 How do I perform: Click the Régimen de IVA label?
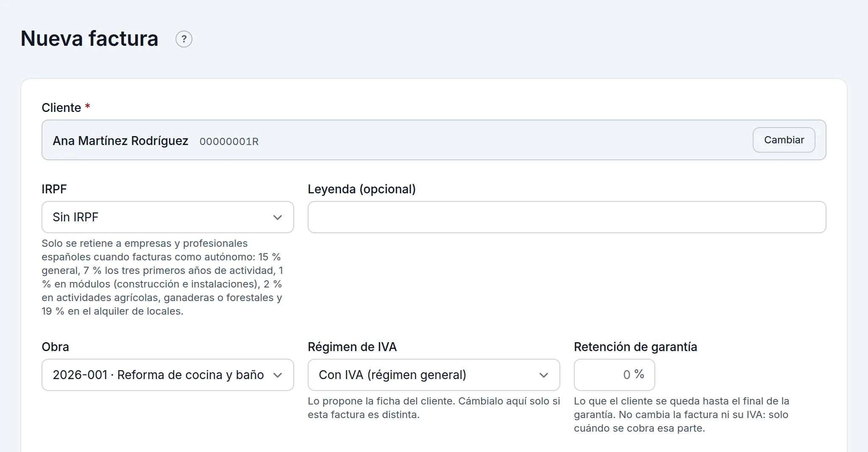pos(352,347)
